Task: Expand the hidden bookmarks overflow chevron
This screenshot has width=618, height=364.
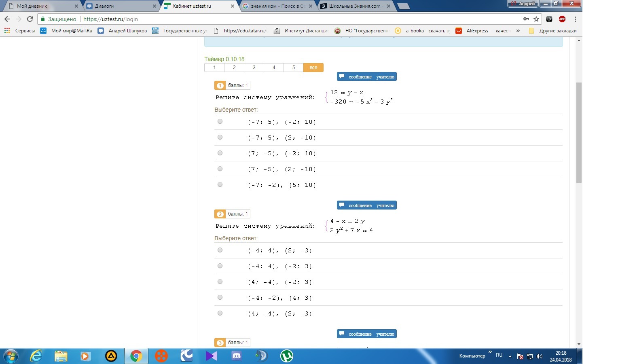Action: pos(518,31)
